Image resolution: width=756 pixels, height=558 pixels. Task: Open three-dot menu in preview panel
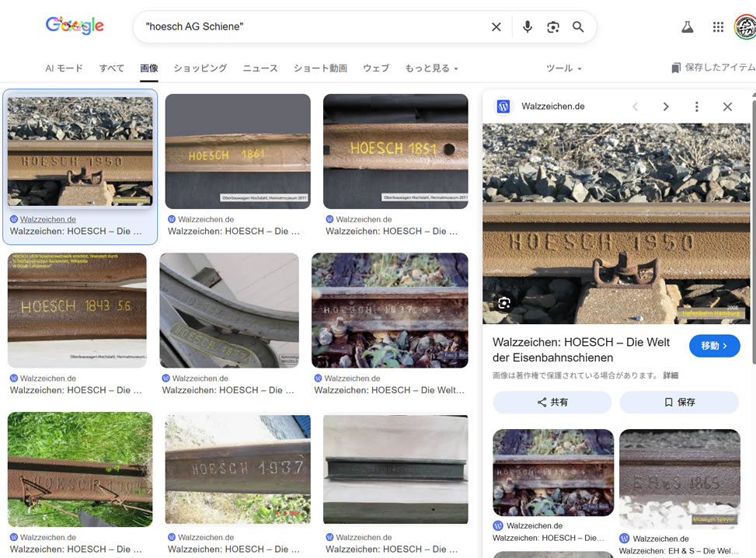click(697, 106)
